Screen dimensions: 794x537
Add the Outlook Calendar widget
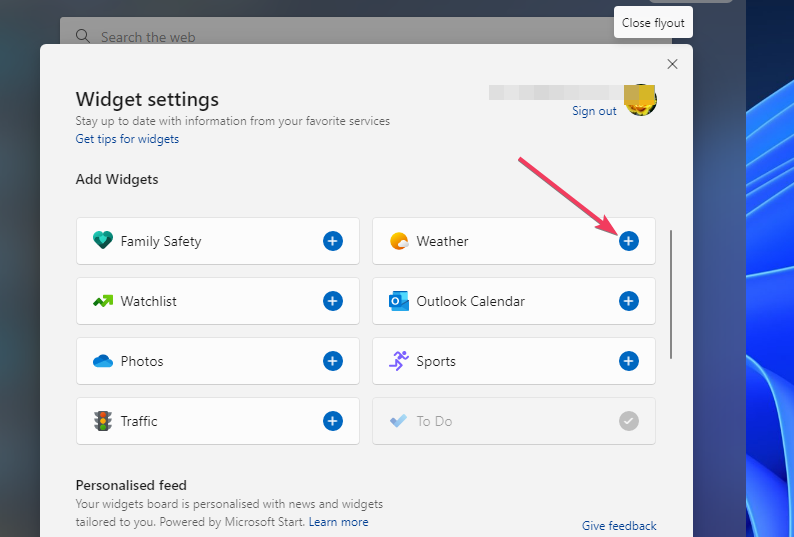[x=629, y=301]
